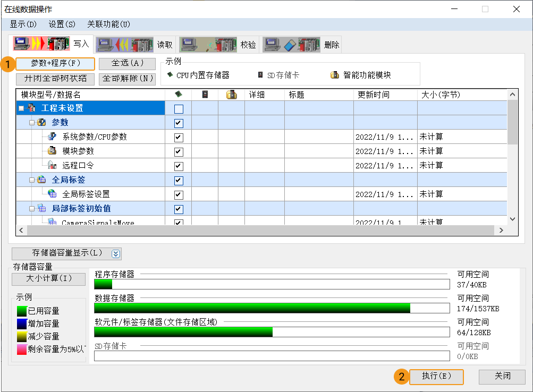Select the 删除 (Delete) toolbar icon
Screen dimensions: 533x392
(x=291, y=44)
